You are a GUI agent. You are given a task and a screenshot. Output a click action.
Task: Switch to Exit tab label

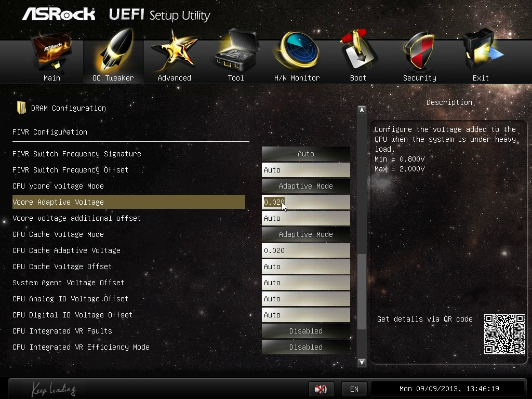coord(481,78)
